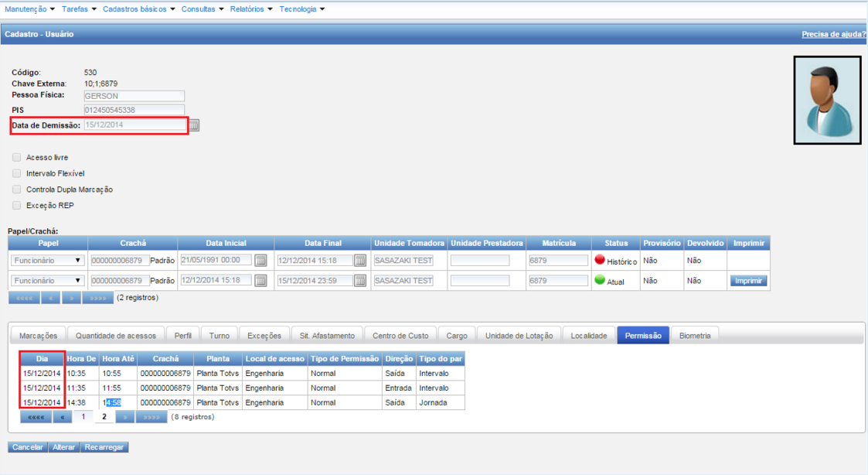Jump to last Papel/Crachá page
The height and width of the screenshot is (475, 868).
pyautogui.click(x=98, y=298)
